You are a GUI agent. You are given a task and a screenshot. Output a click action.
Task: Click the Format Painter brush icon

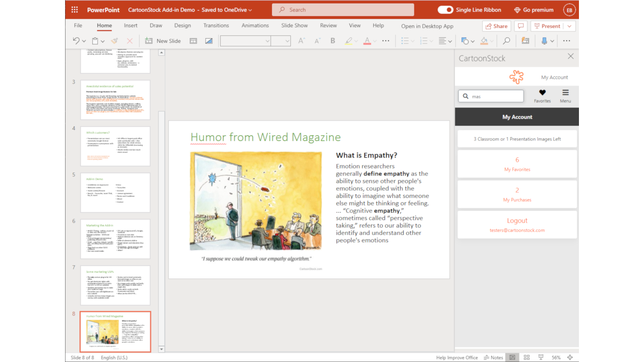(114, 41)
